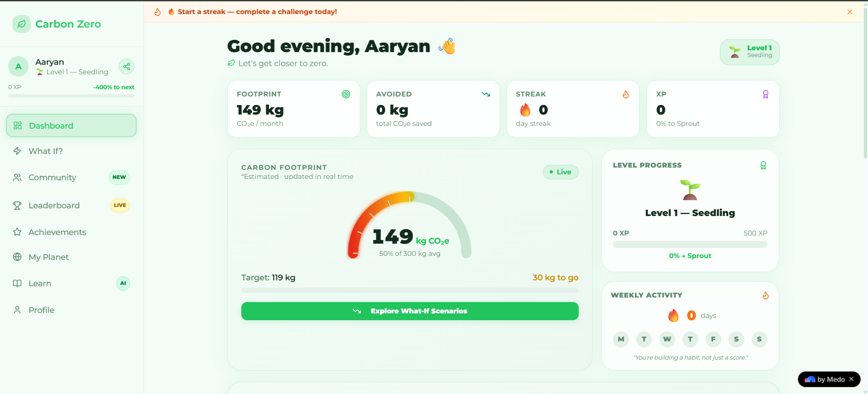Click the trending-down icon in Avoided card
This screenshot has width=868, height=394.
[486, 94]
